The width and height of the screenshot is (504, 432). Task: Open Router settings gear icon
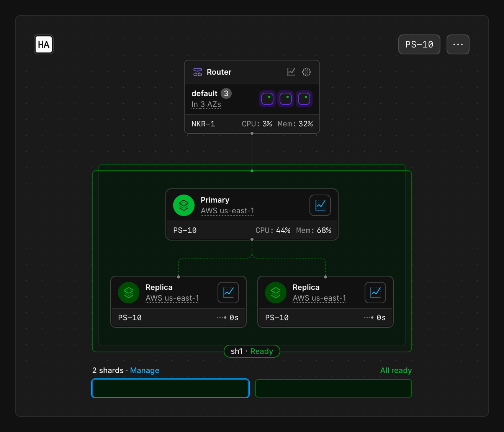coord(306,72)
